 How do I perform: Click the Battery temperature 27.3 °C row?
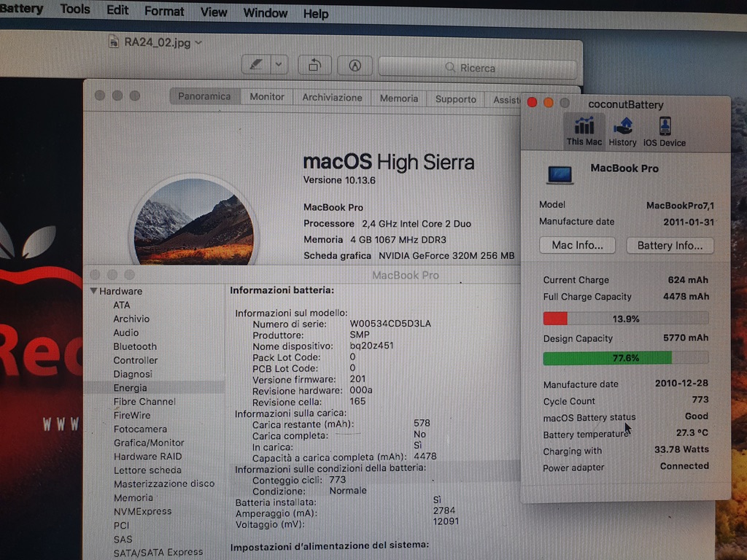click(x=625, y=433)
